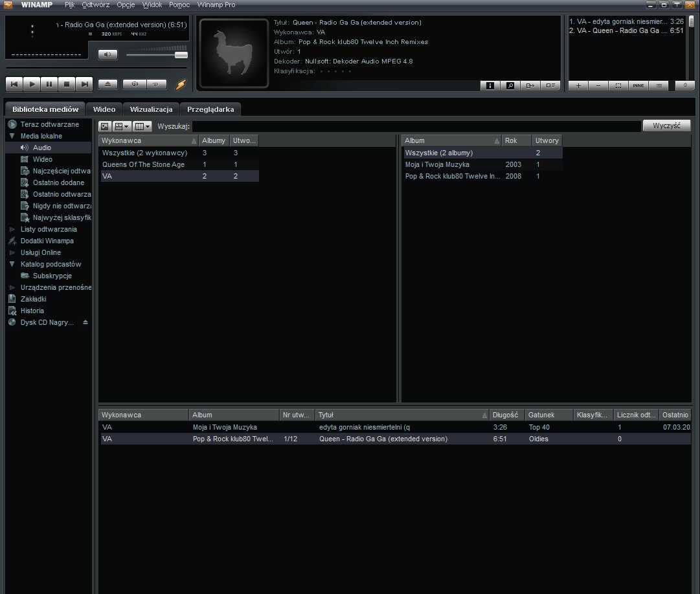Expand the Usługi Online node
This screenshot has width=700, height=594.
click(x=12, y=252)
